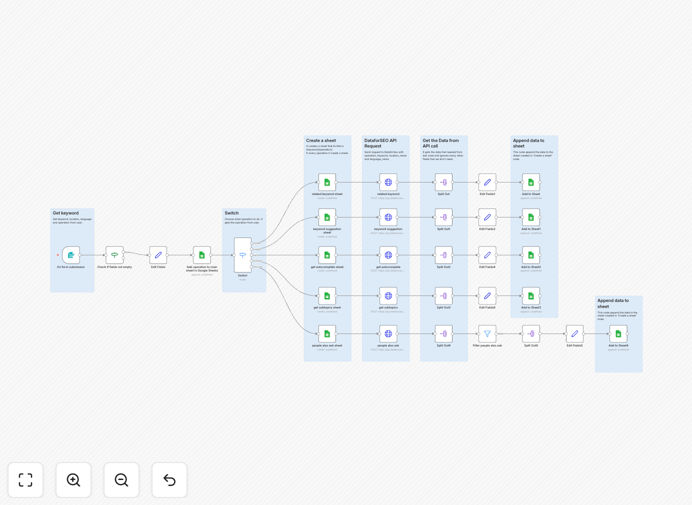Select the Split Out node in the related keyword row
This screenshot has height=505, width=692.
(444, 182)
